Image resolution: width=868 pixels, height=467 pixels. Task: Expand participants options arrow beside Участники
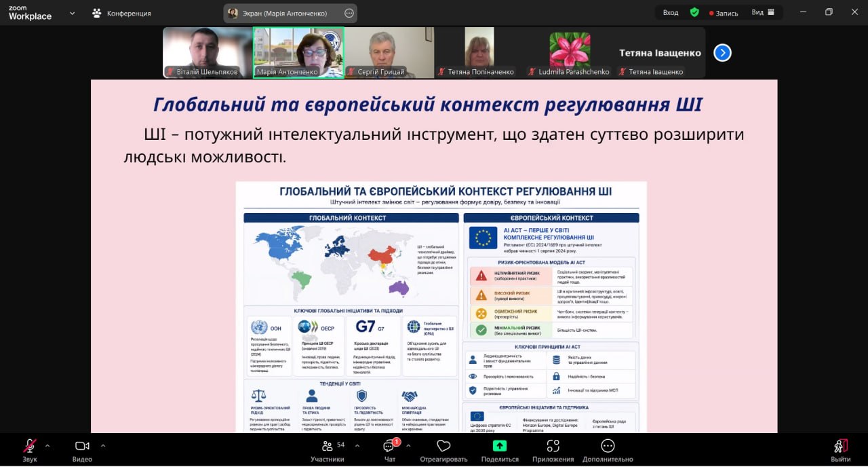click(357, 446)
